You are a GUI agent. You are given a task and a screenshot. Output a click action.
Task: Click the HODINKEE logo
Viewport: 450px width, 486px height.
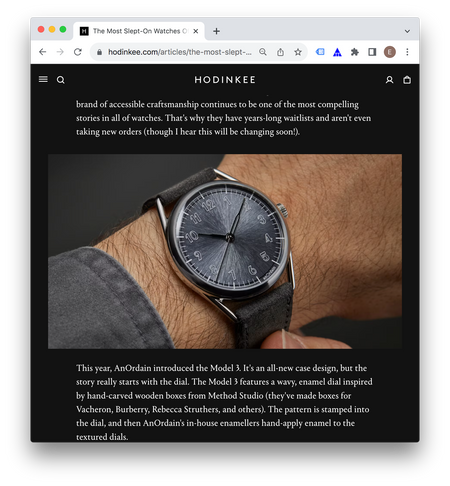(x=225, y=80)
